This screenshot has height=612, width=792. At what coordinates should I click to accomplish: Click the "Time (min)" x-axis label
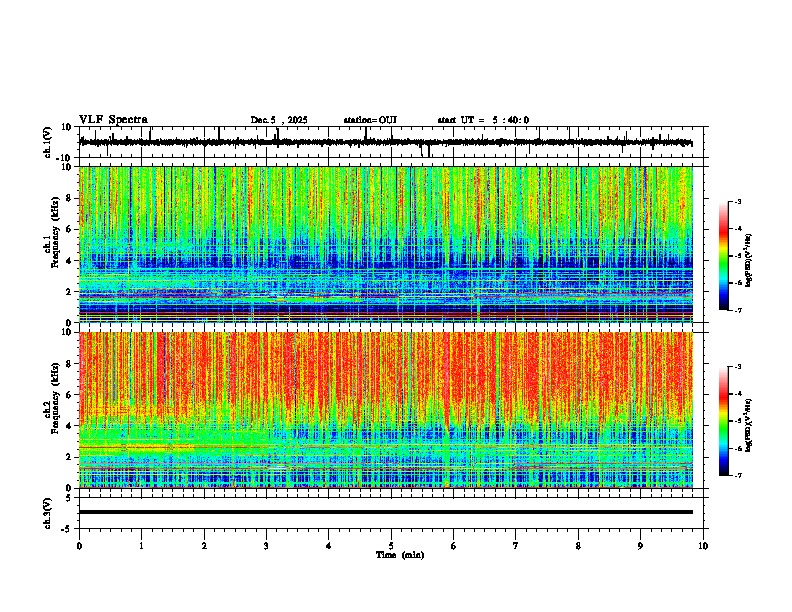400,555
